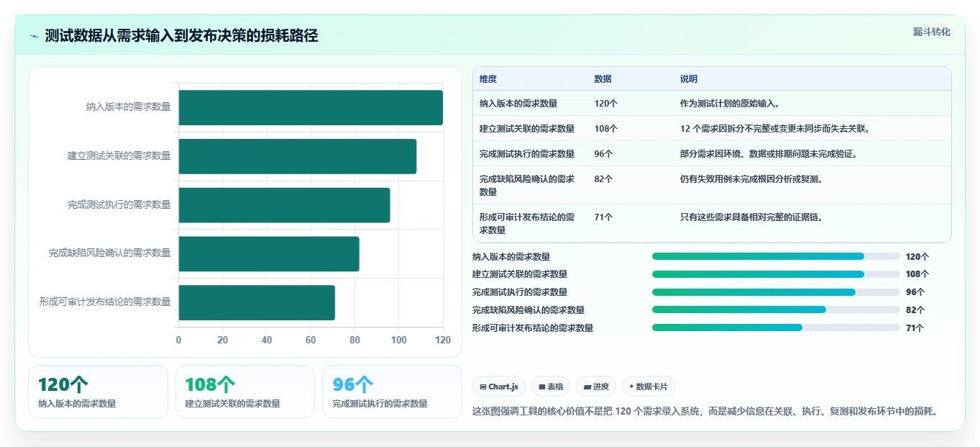Click the title 测试数据从需求输入到发布决策的损耗路径
The height and width of the screenshot is (447, 980).
point(182,36)
